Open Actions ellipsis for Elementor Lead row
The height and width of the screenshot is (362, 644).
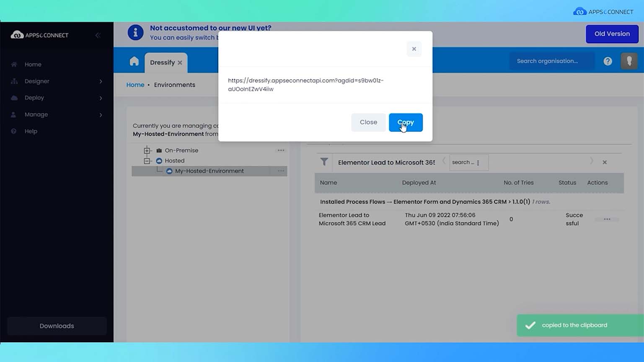click(x=607, y=219)
